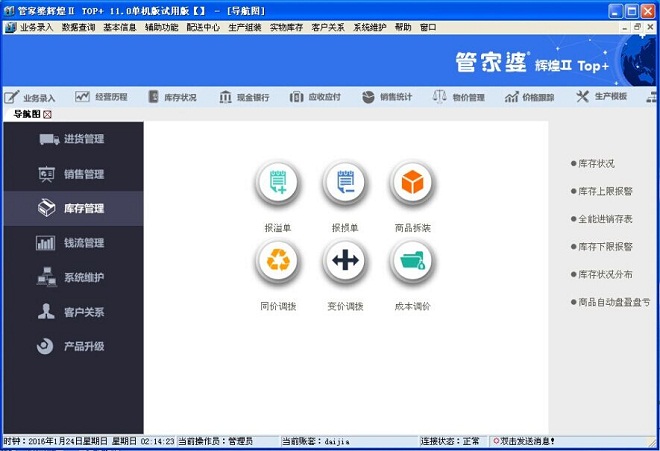Open the 帮助 menu
Image resolution: width=660 pixels, height=451 pixels.
coord(403,27)
